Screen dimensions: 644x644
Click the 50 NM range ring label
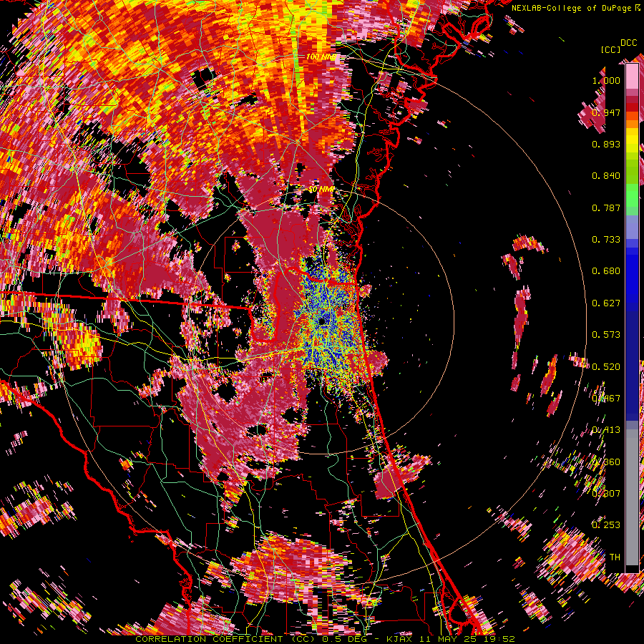321,190
